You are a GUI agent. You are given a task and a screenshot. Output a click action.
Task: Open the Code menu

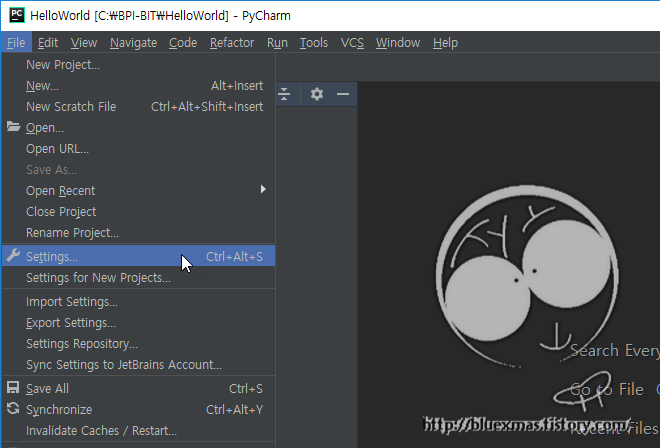[183, 43]
